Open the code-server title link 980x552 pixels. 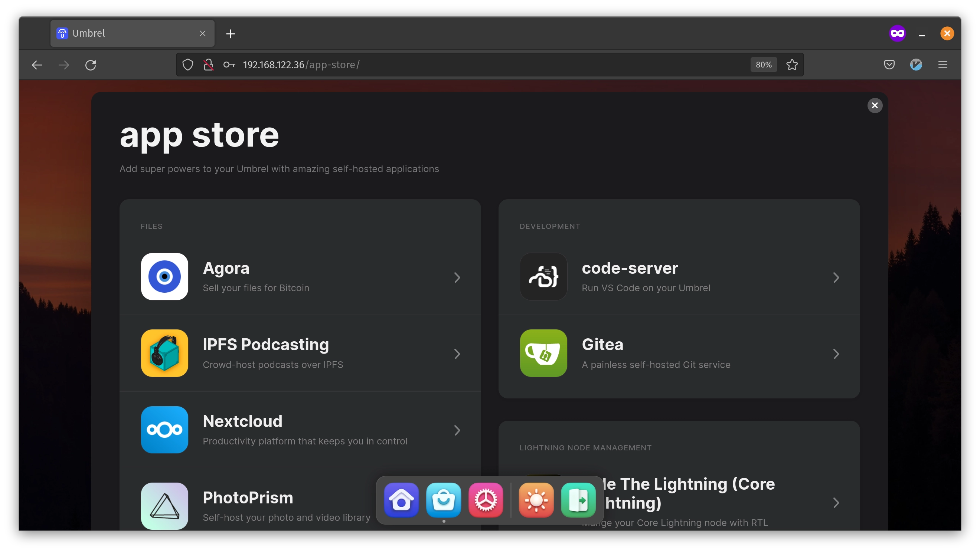[630, 269]
